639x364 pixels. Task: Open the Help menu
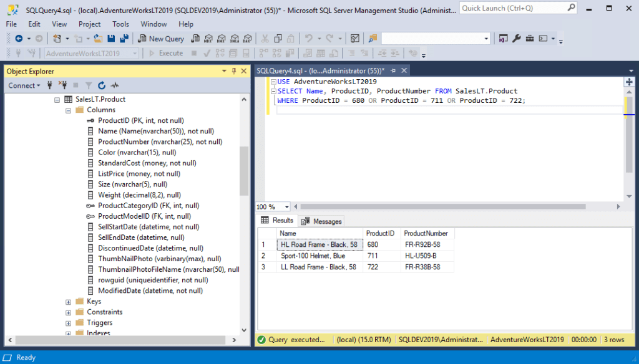tap(186, 24)
